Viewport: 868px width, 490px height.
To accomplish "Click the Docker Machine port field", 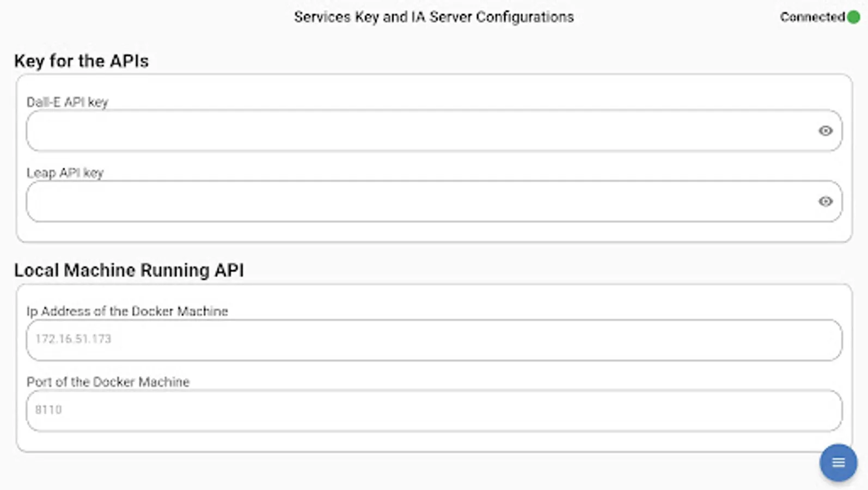I will (x=434, y=411).
